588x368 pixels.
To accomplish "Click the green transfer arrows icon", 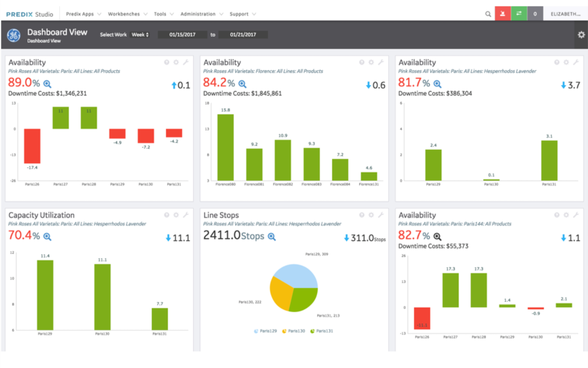I will (519, 14).
